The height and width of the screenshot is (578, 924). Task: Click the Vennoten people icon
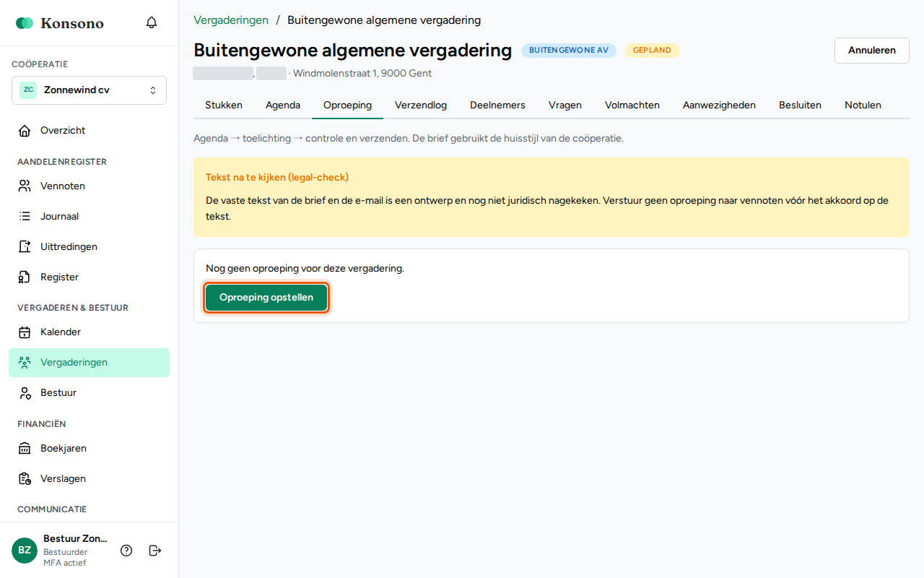click(25, 186)
